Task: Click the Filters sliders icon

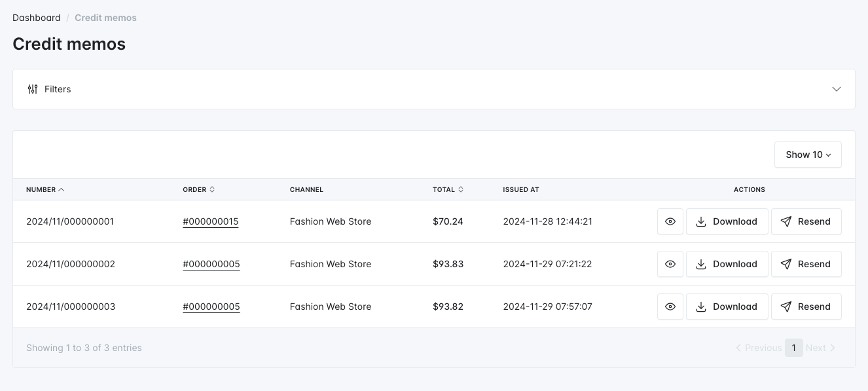Action: (x=33, y=89)
